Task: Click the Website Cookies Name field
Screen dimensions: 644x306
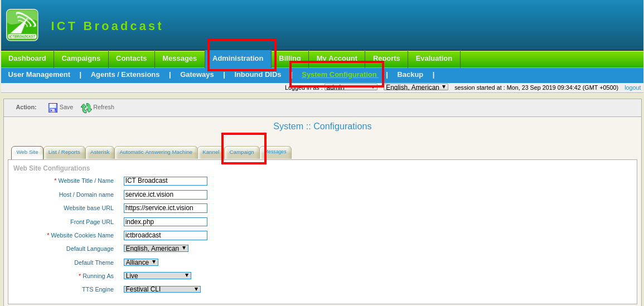Action: pyautogui.click(x=166, y=235)
